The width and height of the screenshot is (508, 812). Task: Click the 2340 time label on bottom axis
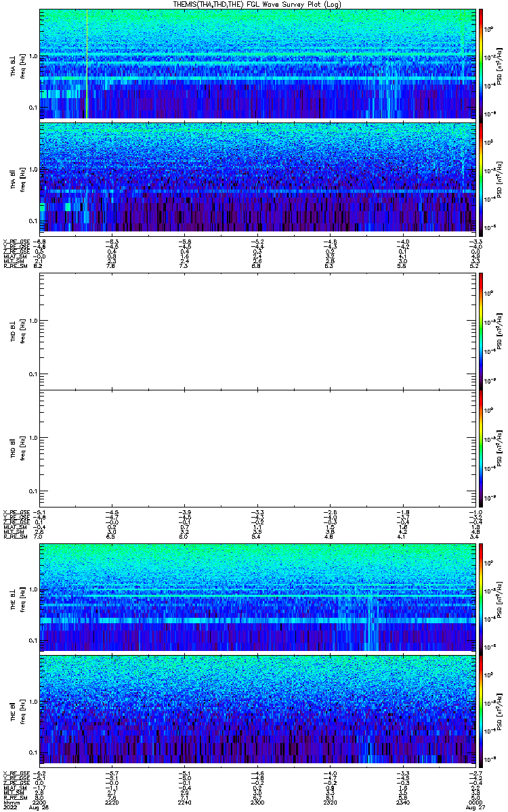click(x=402, y=801)
